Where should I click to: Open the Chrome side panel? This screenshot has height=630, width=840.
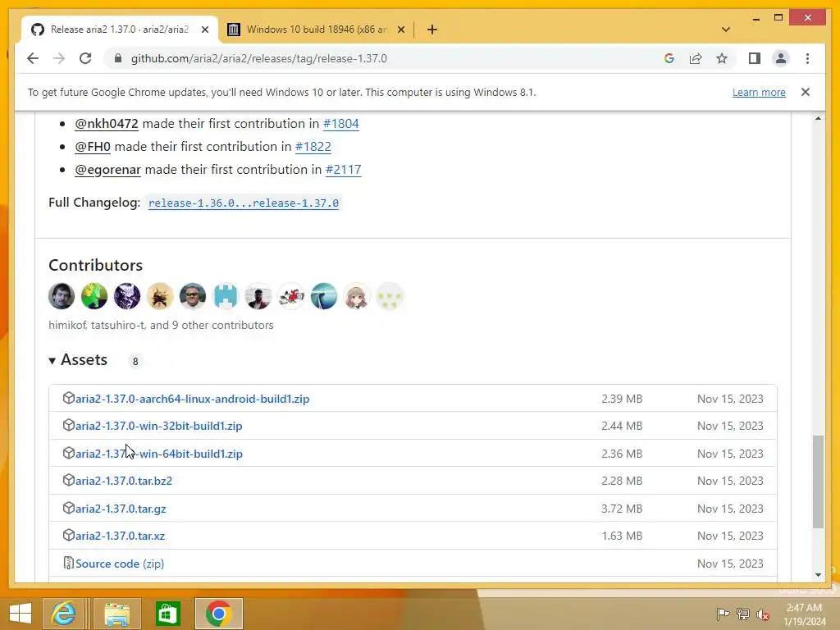(755, 58)
